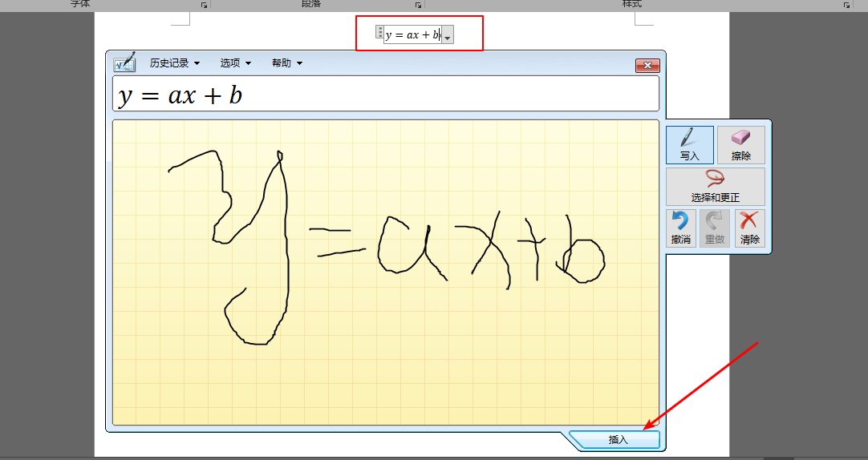
Task: Click the 插入 (Insert) button
Action: click(x=618, y=440)
